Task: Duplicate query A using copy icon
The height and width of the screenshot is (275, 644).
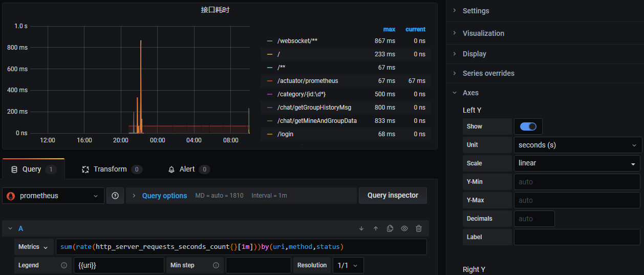Action: click(x=390, y=228)
